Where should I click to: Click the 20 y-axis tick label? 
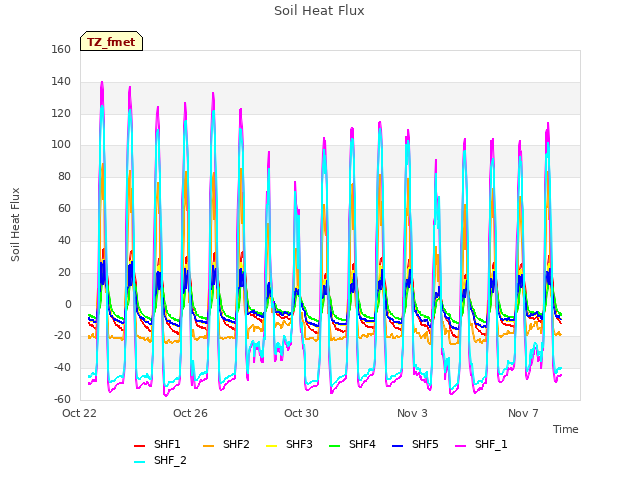tap(64, 272)
